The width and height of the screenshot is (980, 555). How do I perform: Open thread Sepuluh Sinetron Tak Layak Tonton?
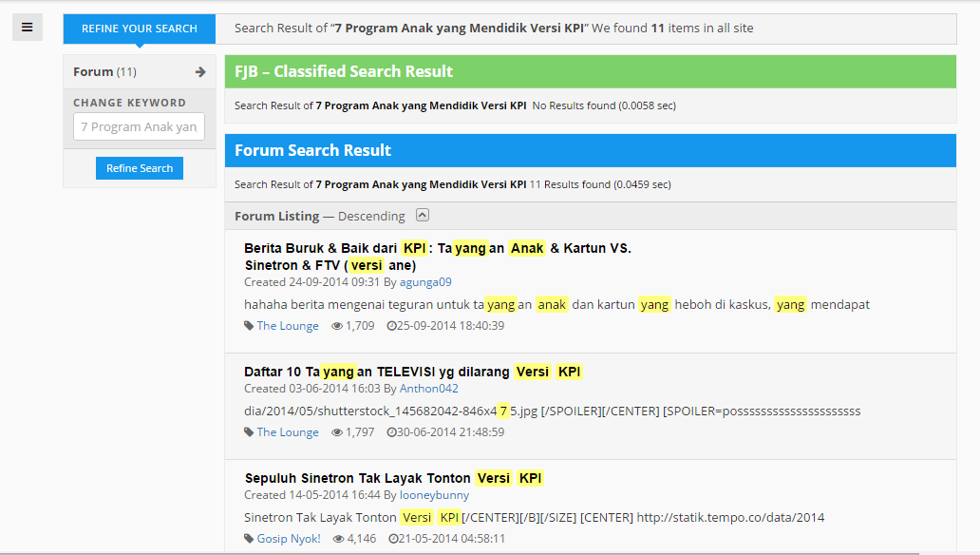click(x=394, y=478)
